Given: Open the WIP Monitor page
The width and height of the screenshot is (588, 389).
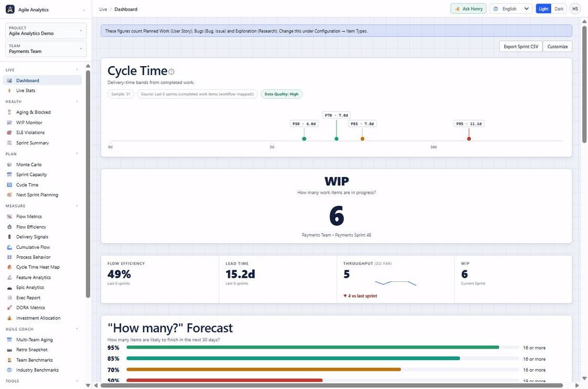Looking at the screenshot, I should pos(42,123).
